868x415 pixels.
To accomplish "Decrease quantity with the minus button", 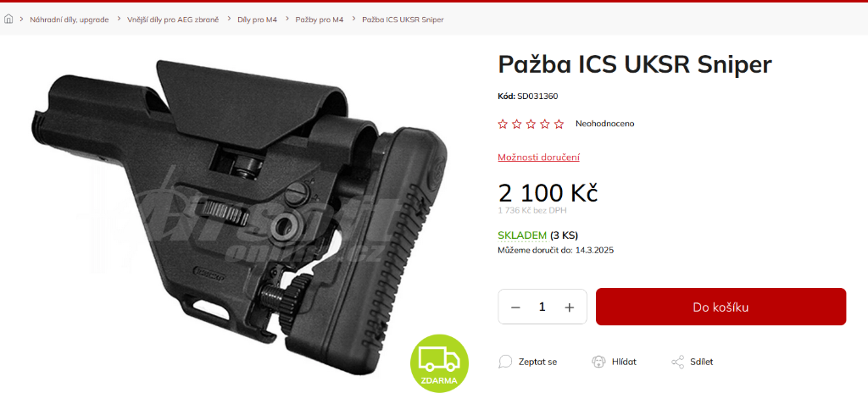I will coord(515,307).
